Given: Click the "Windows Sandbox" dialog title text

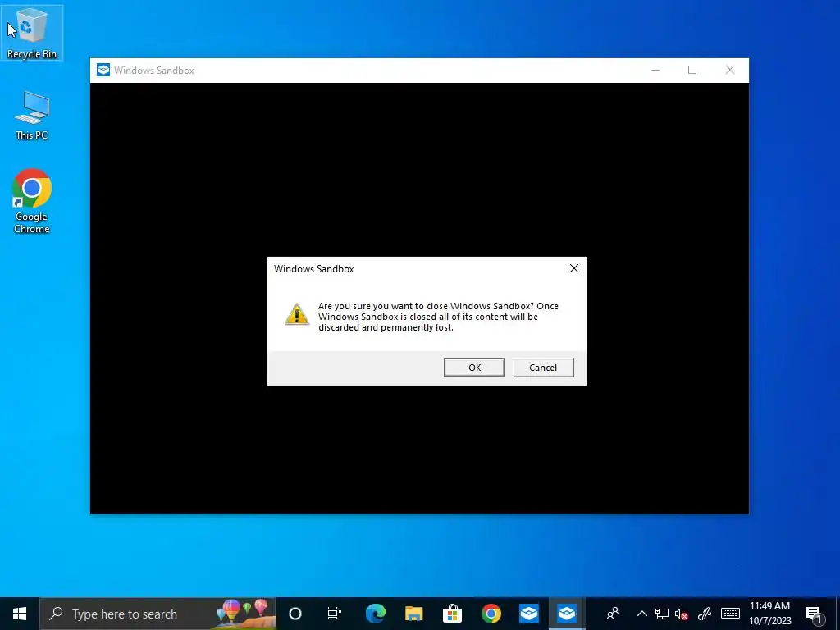Looking at the screenshot, I should pos(314,269).
